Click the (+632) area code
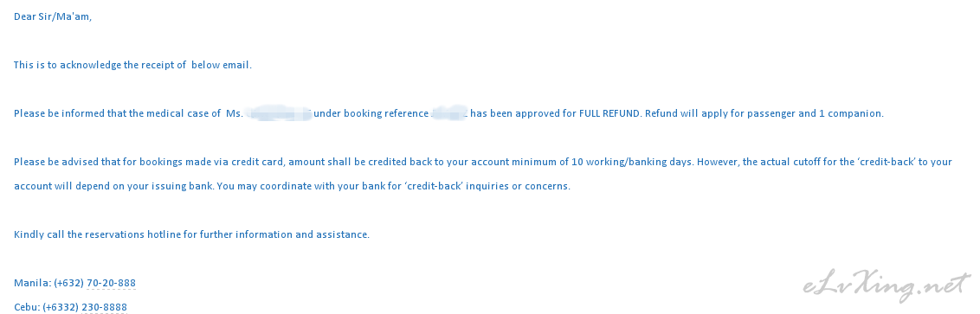Viewport: 980px width, 314px height. tap(68, 283)
